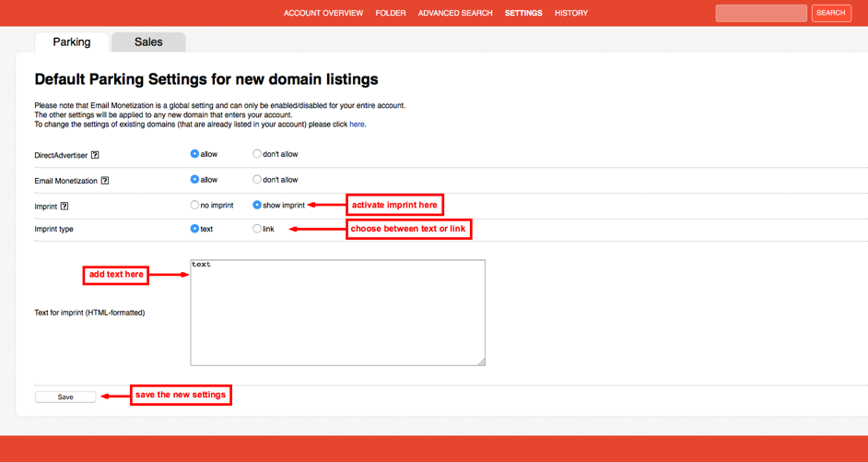868x462 pixels.
Task: Open Advanced Search page
Action: 455,13
